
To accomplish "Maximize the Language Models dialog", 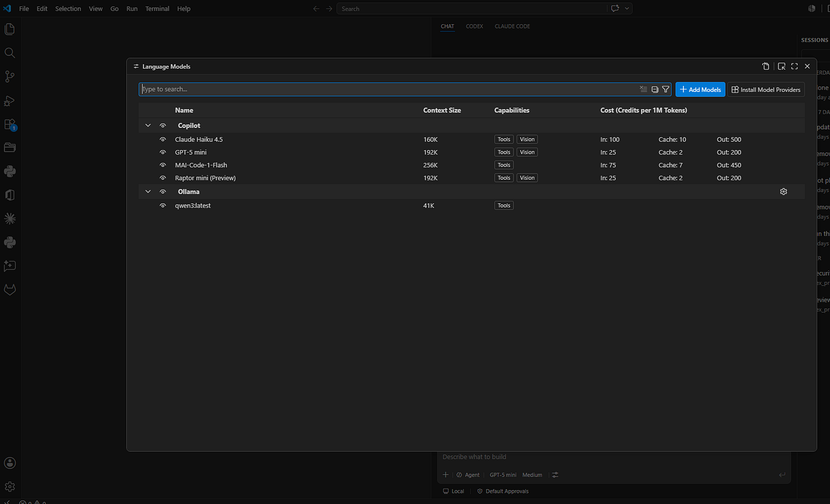I will pyautogui.click(x=794, y=66).
